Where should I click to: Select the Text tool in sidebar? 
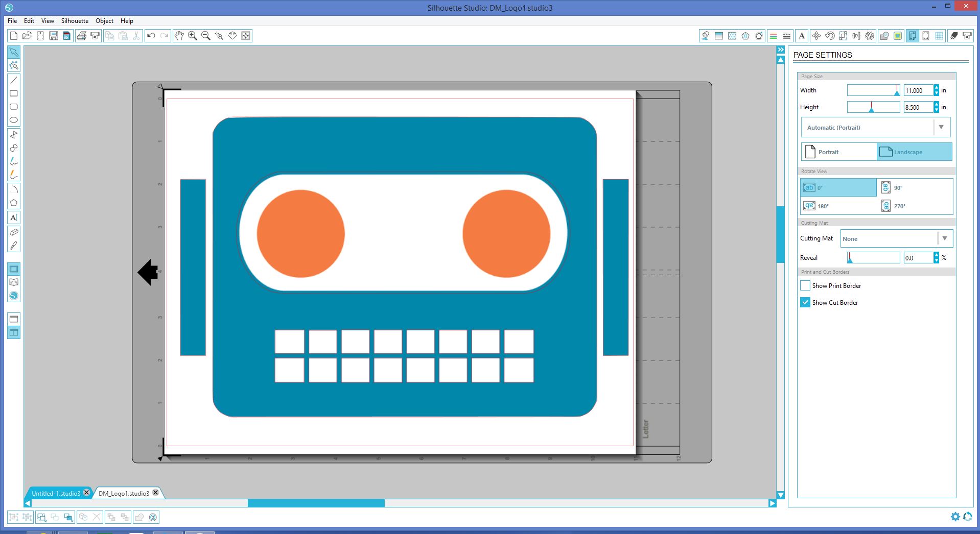(x=14, y=217)
